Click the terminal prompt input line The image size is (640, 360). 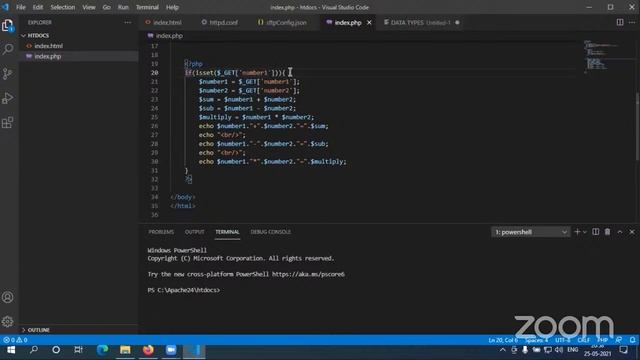coord(184,290)
